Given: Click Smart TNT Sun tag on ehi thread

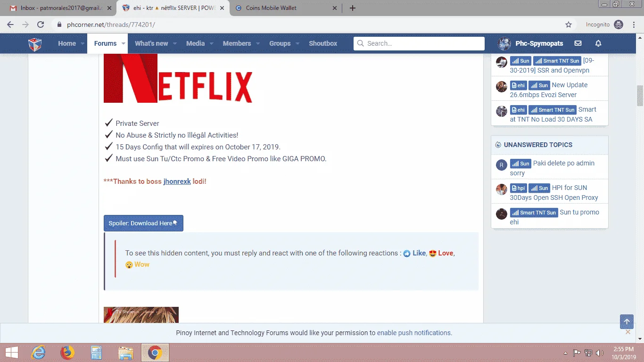Looking at the screenshot, I should pos(552,110).
